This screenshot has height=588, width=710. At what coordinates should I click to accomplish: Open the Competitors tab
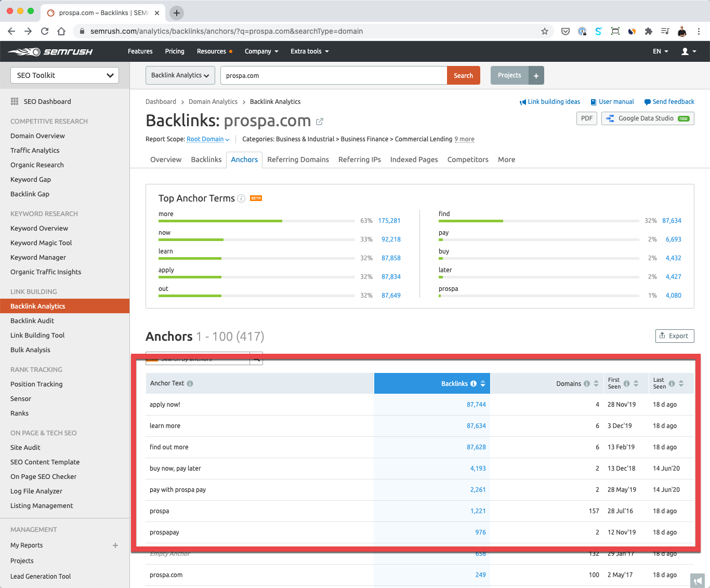(x=468, y=159)
